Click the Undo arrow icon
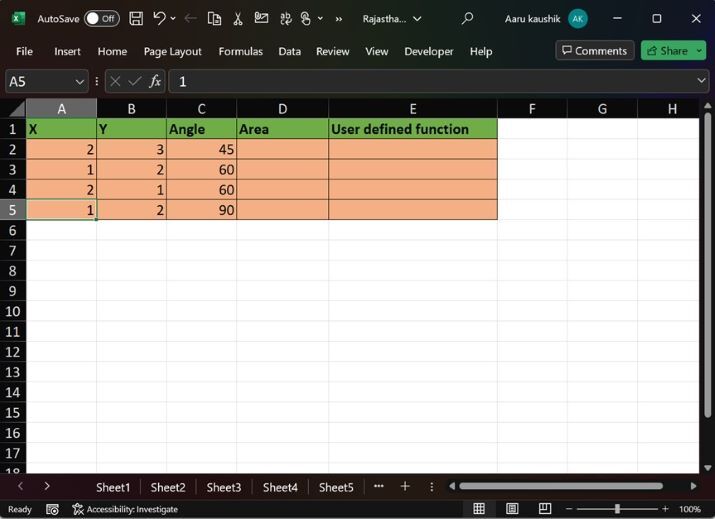 [160, 19]
